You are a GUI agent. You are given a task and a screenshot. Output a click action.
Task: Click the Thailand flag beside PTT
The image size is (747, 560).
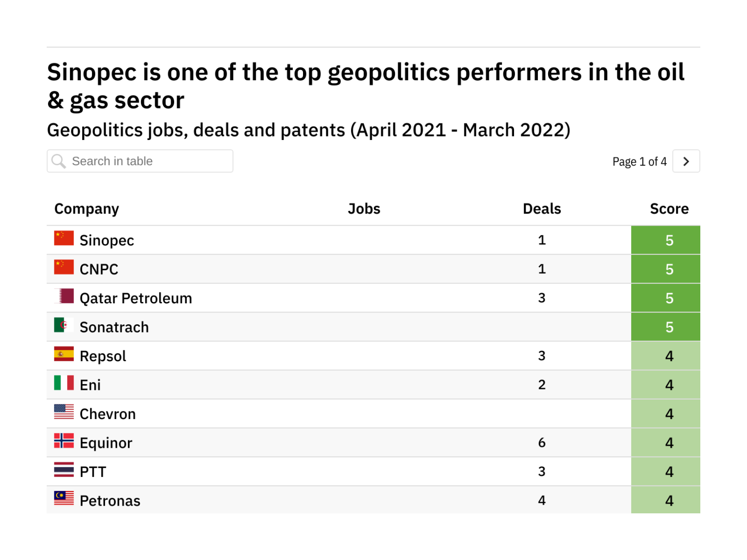pyautogui.click(x=64, y=470)
